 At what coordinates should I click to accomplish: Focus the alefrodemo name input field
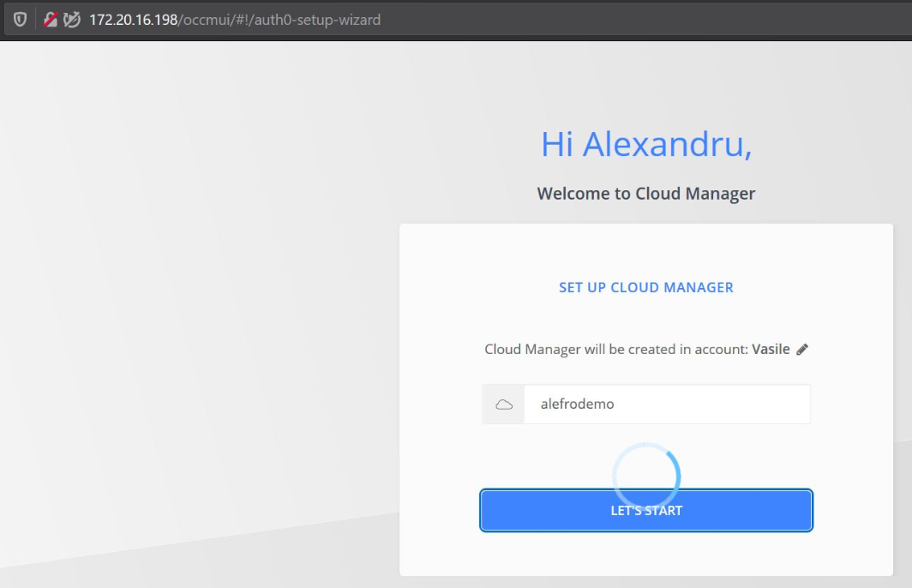[667, 405]
